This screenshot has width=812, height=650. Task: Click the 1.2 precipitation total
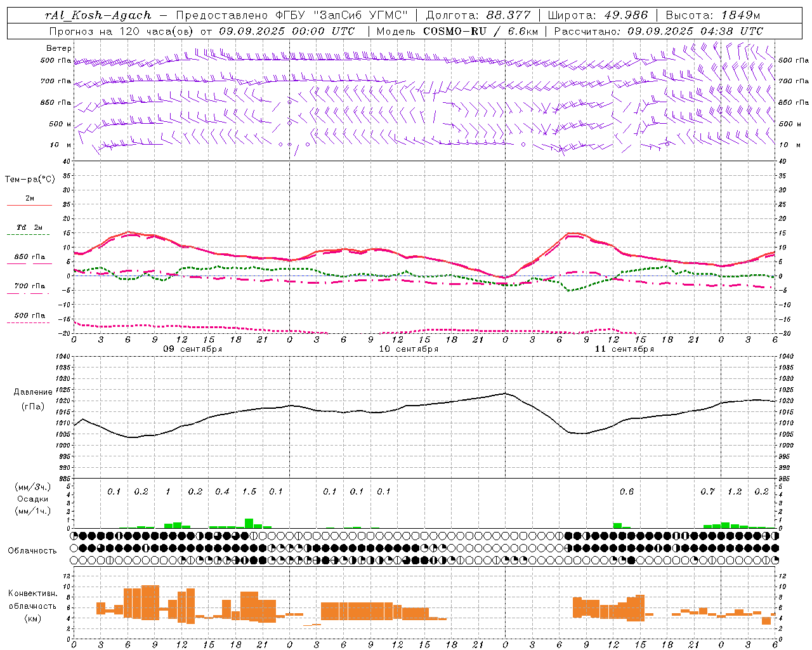(x=735, y=492)
